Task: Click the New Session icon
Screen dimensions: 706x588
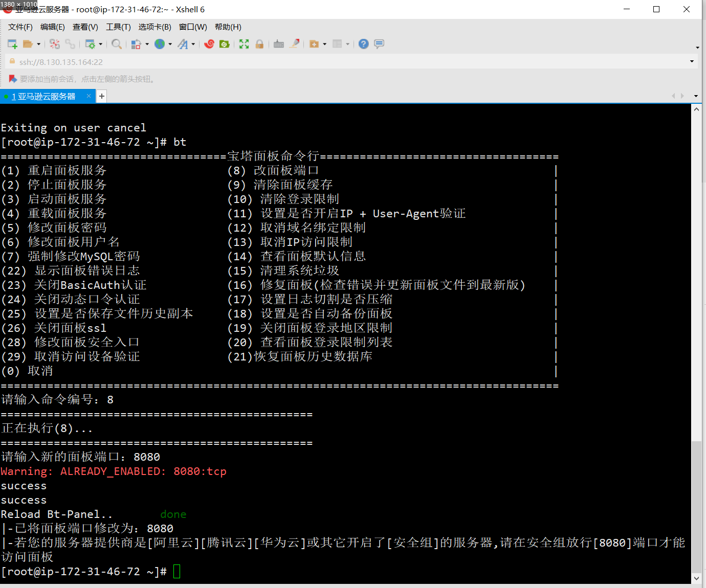Action: click(12, 44)
